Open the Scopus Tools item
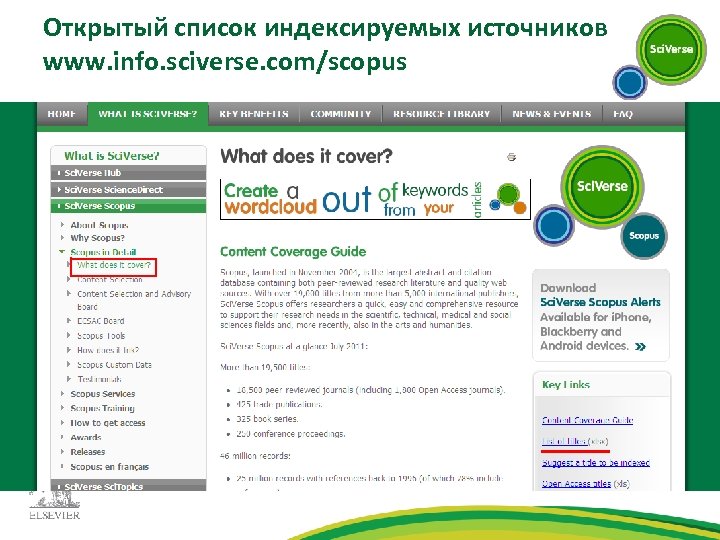Screen dimensions: 720x540 click(101, 336)
